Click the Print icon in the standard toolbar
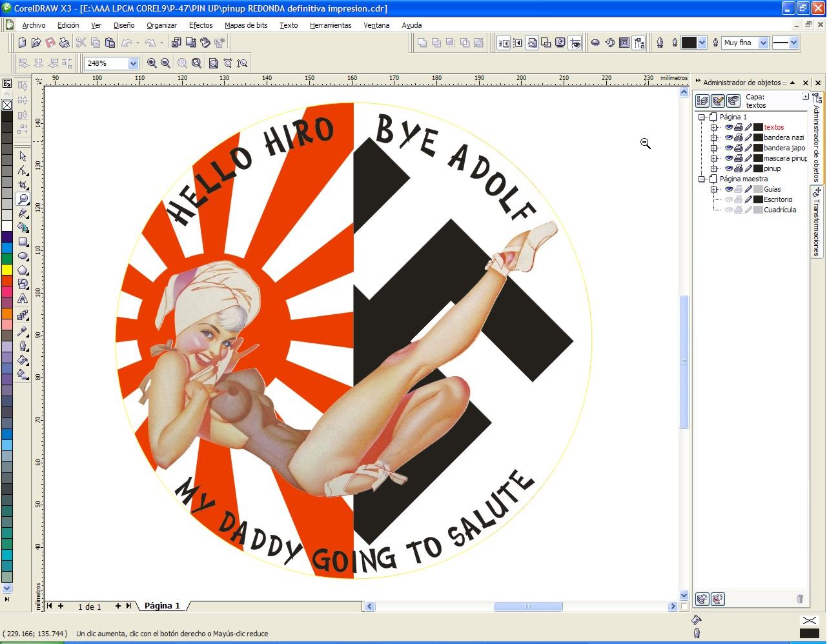 pyautogui.click(x=65, y=43)
